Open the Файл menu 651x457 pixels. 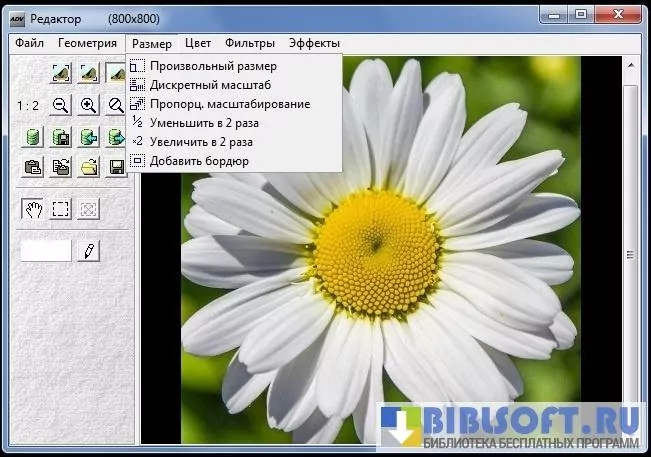pos(30,43)
